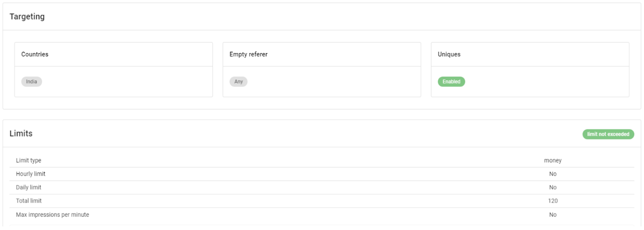Click the Targeting section heading
The height and width of the screenshot is (230, 644).
(x=27, y=17)
